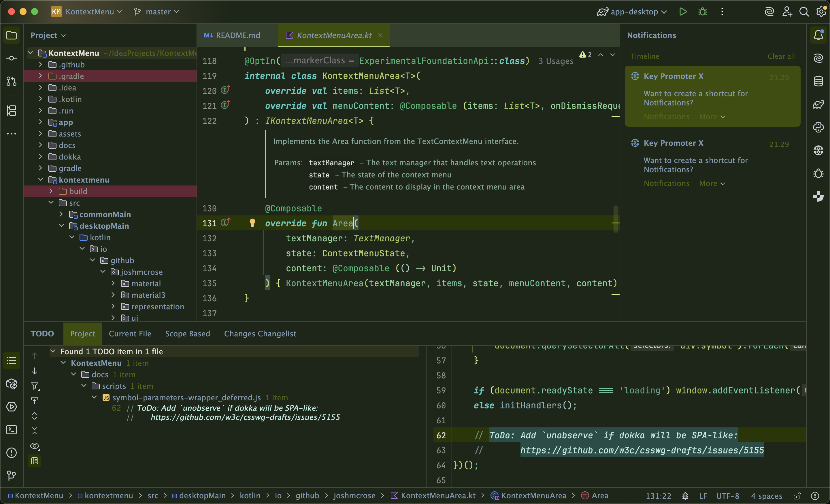Viewport: 830px width, 504px height.
Task: Open the Git tool window
Action: [12, 475]
